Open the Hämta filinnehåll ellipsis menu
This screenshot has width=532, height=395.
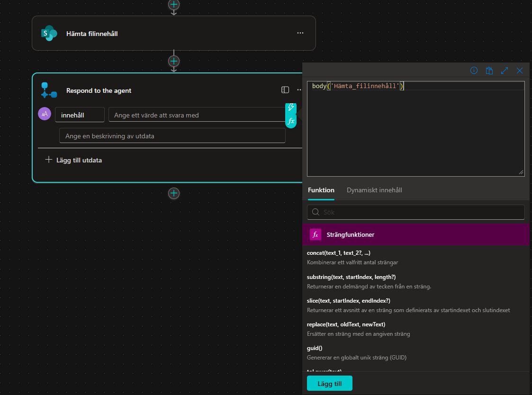pos(300,33)
